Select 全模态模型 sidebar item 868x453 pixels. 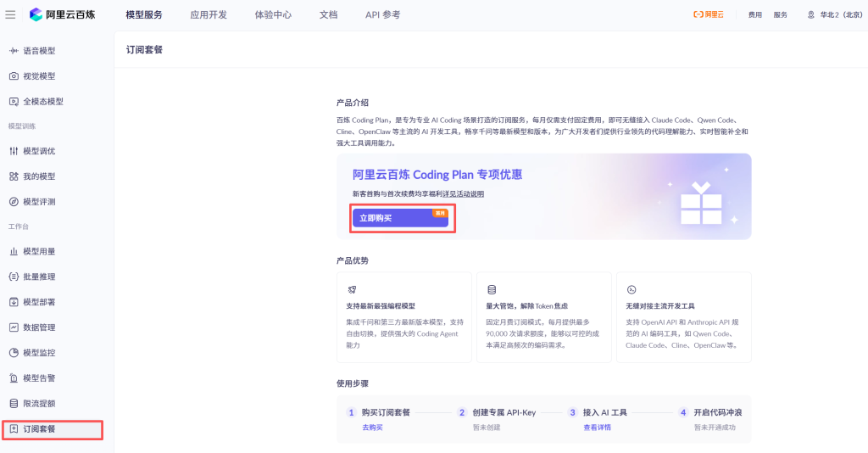[42, 102]
